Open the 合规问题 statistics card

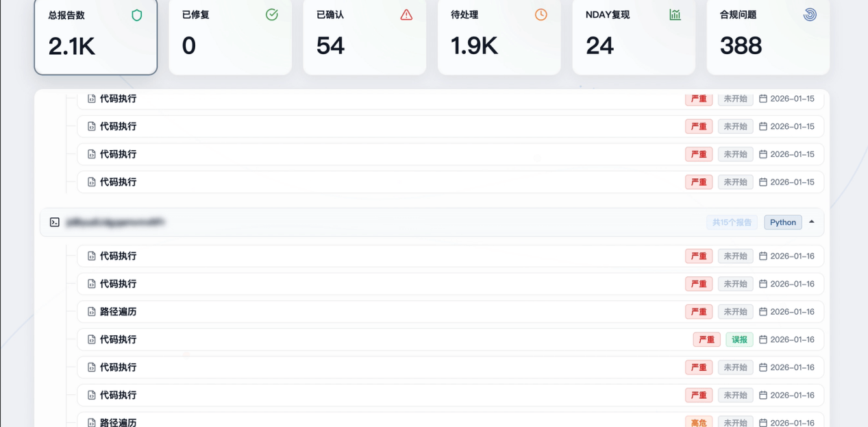pos(767,38)
